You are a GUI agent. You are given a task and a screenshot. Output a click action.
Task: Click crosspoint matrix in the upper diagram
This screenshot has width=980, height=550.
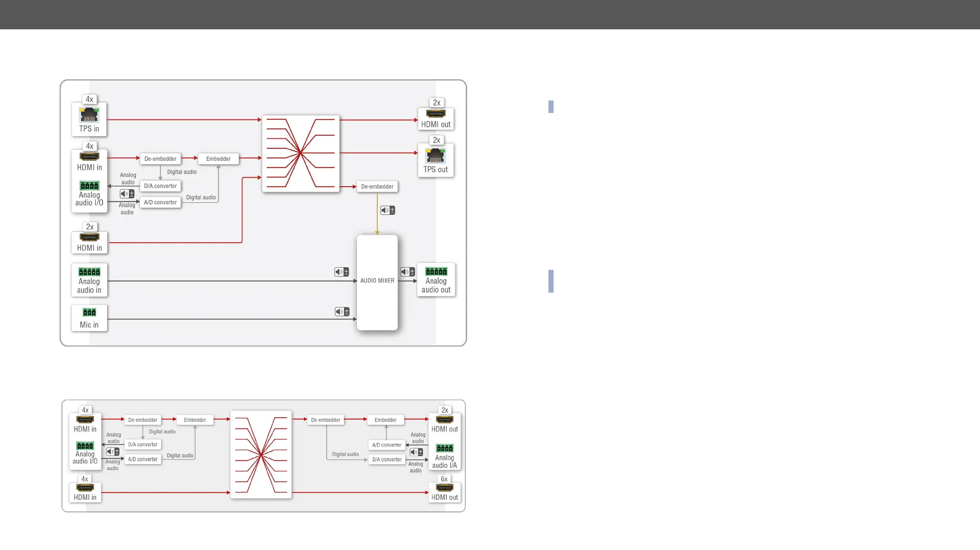[301, 153]
